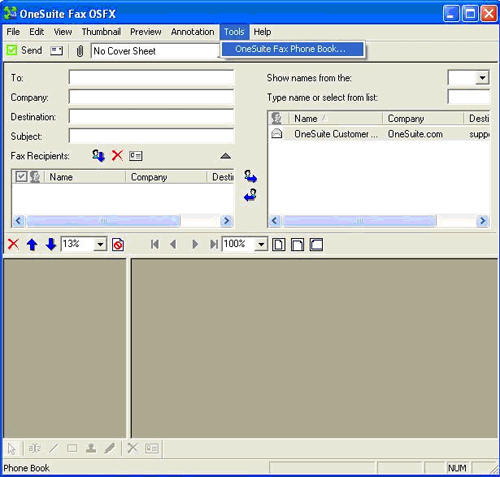
Task: Click person icon column in phone book header
Action: (277, 118)
